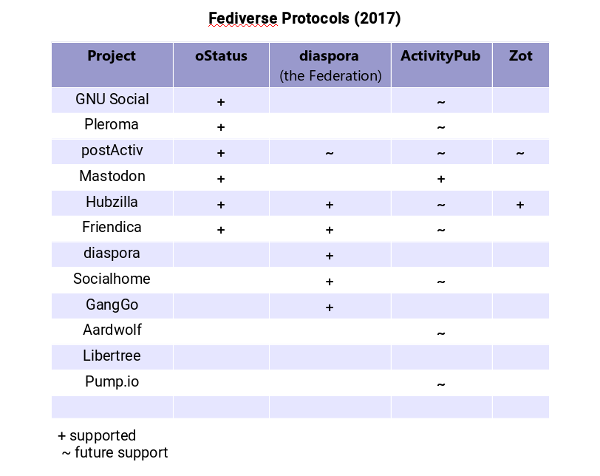Select the diaspora (the Federation) header cell
The height and width of the screenshot is (476, 600).
330,65
